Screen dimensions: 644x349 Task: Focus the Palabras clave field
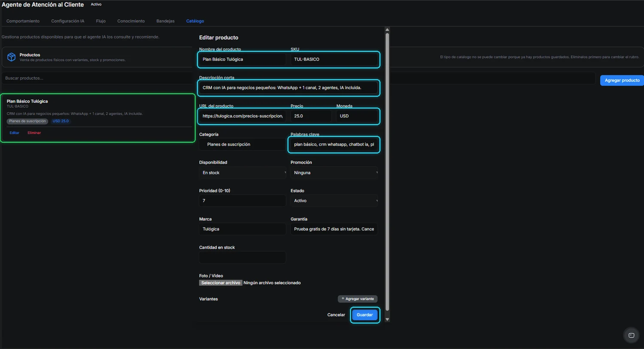click(x=334, y=144)
